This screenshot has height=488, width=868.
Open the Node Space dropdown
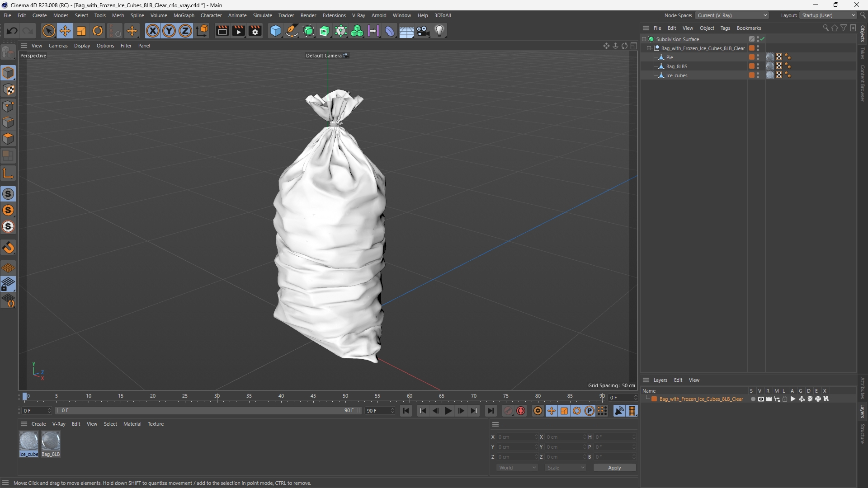pos(731,15)
